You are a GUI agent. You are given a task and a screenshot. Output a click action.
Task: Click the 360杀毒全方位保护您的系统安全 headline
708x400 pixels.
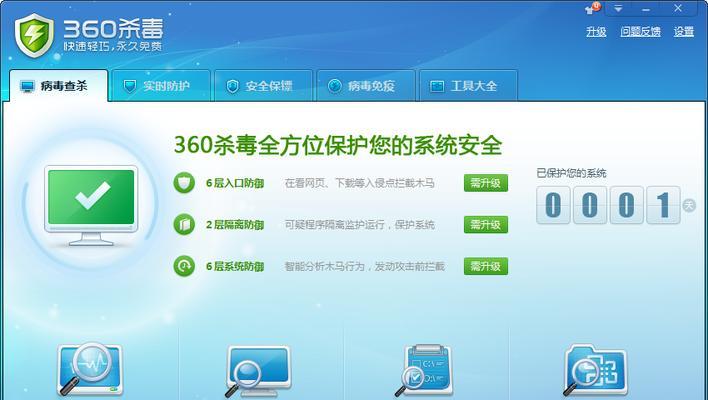coord(338,145)
